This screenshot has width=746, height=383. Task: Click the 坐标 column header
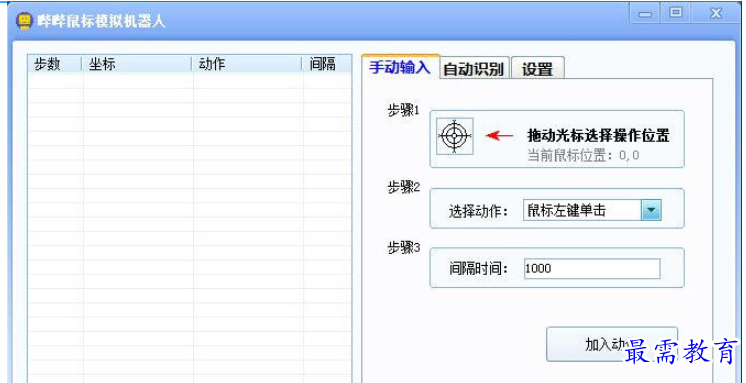pos(137,64)
